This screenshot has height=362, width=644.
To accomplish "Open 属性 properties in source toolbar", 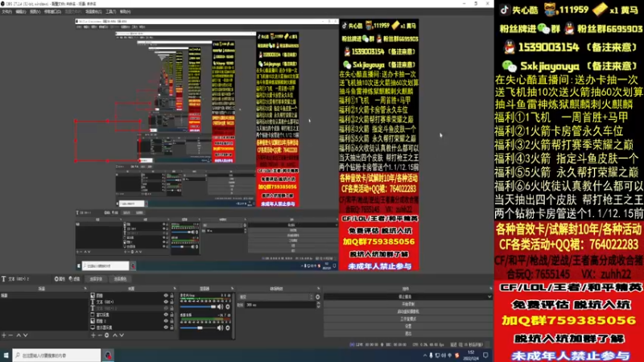I will pyautogui.click(x=60, y=279).
